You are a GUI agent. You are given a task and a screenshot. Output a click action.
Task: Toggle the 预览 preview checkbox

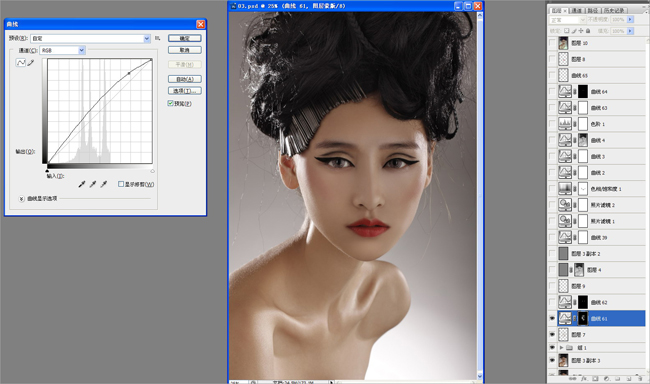[170, 103]
